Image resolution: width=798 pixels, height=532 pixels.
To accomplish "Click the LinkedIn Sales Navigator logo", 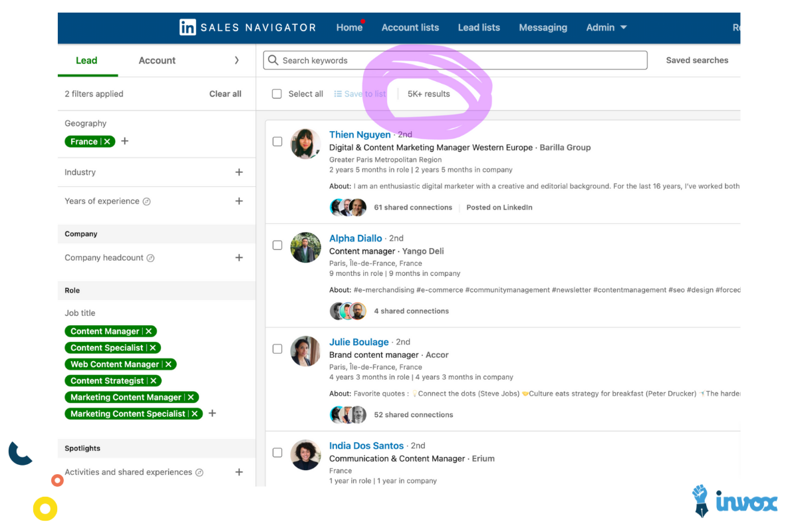I will [x=247, y=27].
